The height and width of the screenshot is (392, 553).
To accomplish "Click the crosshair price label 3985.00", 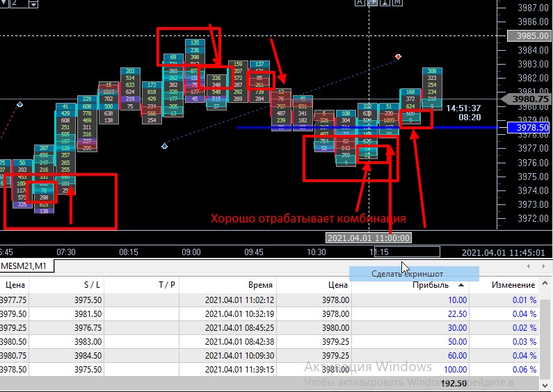I will (529, 35).
